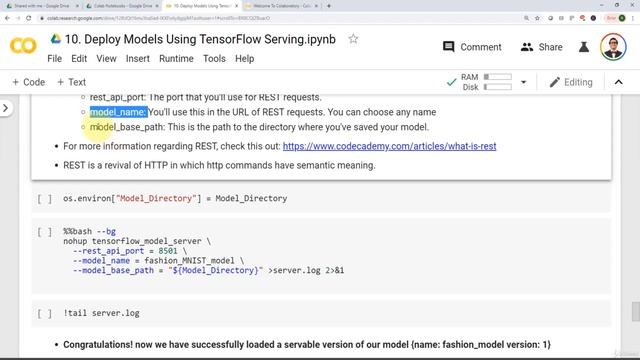Image resolution: width=640 pixels, height=360 pixels.
Task: Expand the runtime connection dropdown arrow
Action: tap(524, 82)
